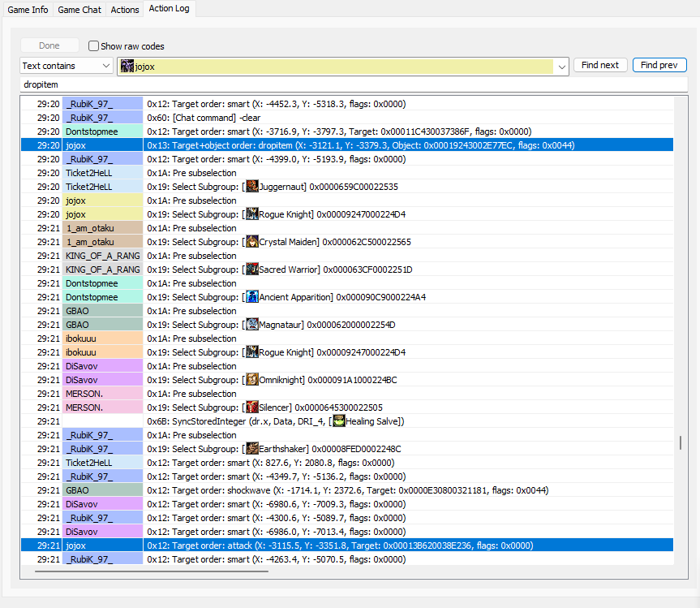700x608 pixels.
Task: Open the Actions tab
Action: 125,10
